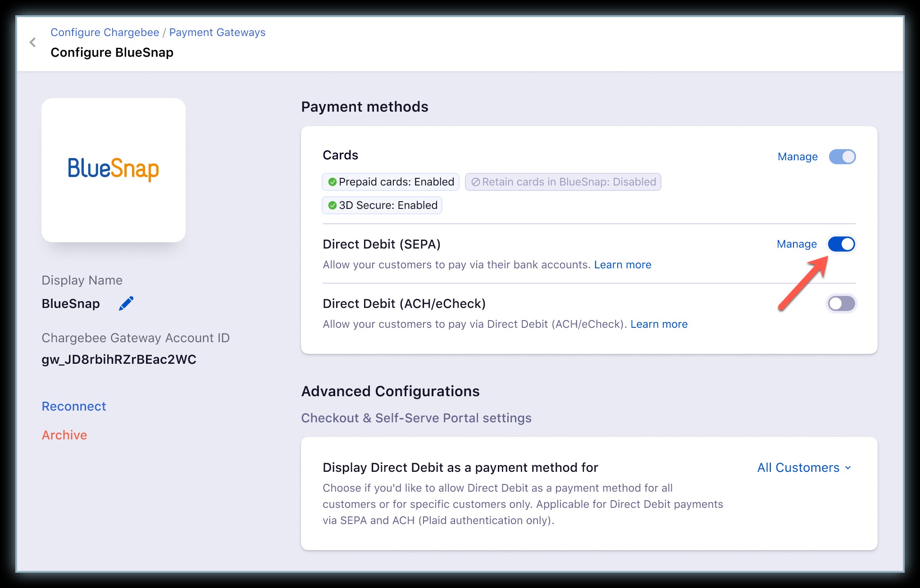The image size is (920, 588).
Task: Click Manage link for Cards
Action: click(x=797, y=157)
